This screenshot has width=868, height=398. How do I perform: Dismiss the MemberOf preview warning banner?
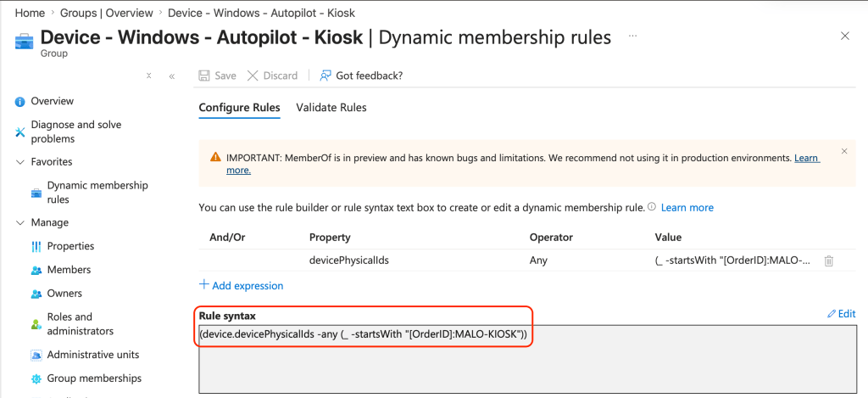click(x=843, y=151)
